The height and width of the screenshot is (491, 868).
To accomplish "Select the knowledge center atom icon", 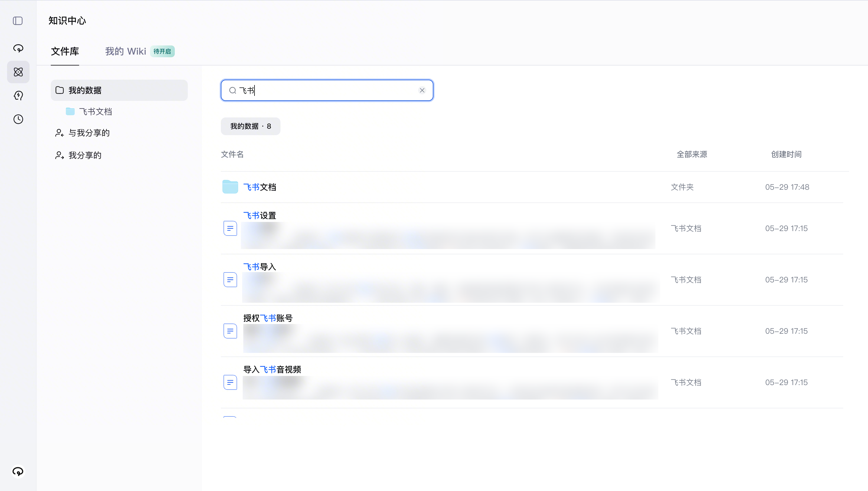I will 18,72.
